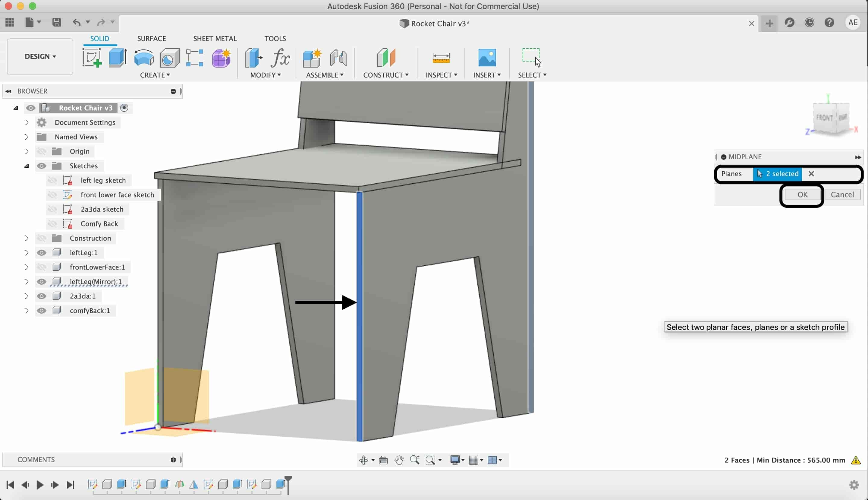Screen dimensions: 868x500
Task: Toggle visibility of Sketches folder
Action: coord(42,166)
